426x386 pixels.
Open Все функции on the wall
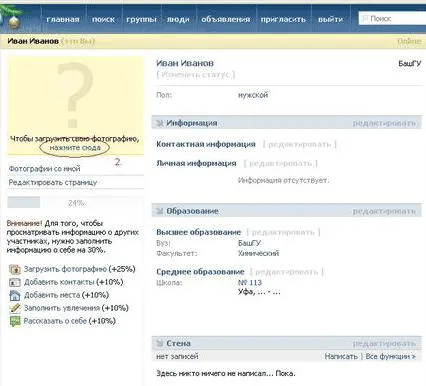pos(391,356)
